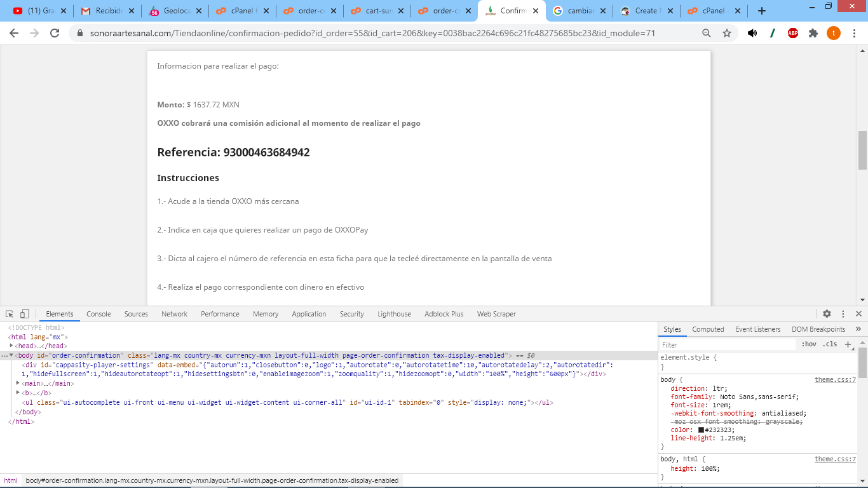Close the Gmail Recibidos tab
This screenshot has width=868, height=488.
pyautogui.click(x=131, y=11)
